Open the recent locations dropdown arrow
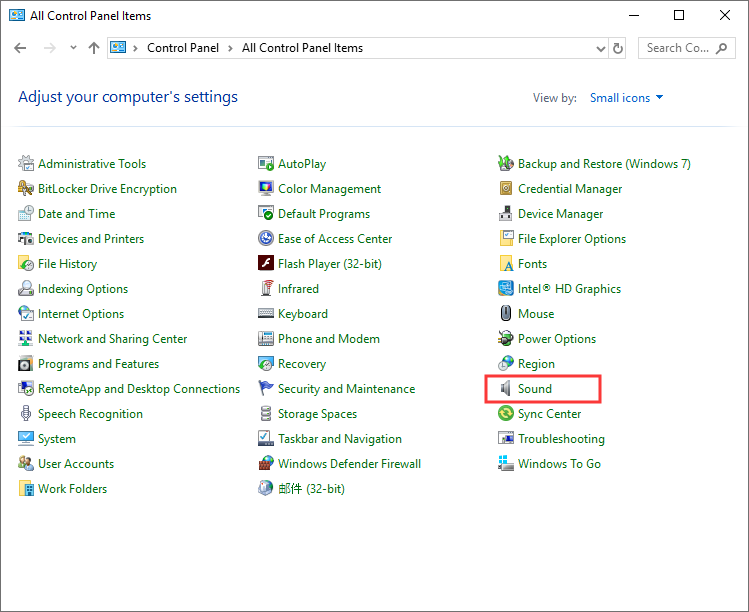This screenshot has width=749, height=612. [73, 48]
